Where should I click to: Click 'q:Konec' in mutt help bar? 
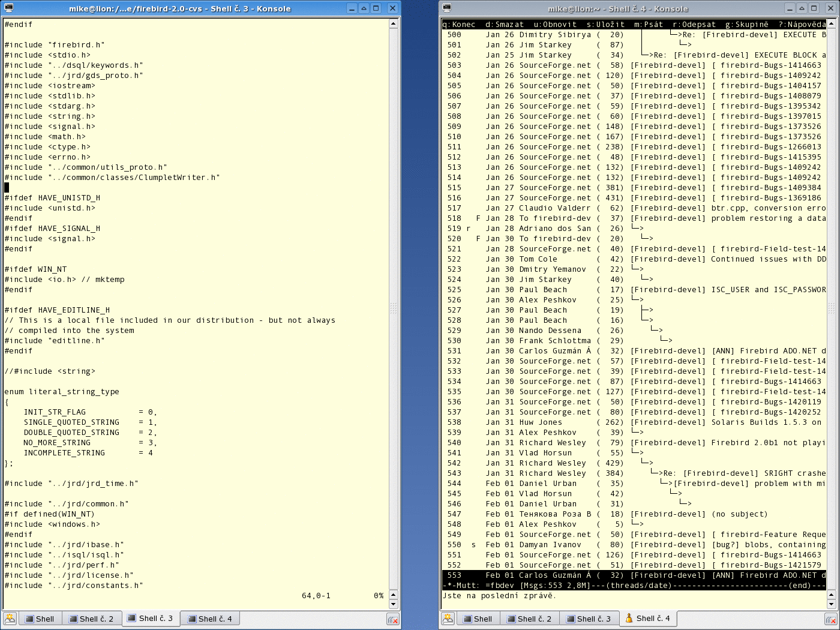(x=459, y=25)
